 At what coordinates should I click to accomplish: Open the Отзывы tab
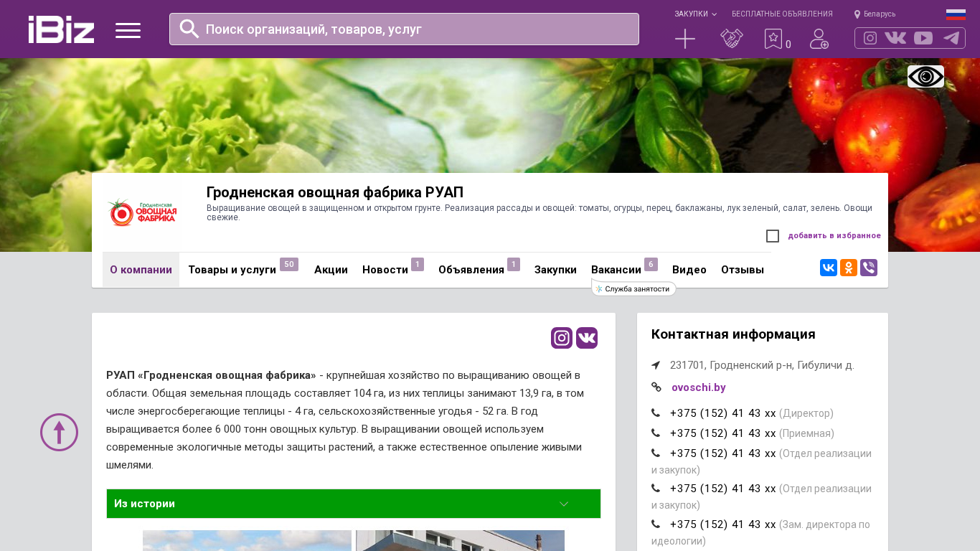(x=743, y=270)
